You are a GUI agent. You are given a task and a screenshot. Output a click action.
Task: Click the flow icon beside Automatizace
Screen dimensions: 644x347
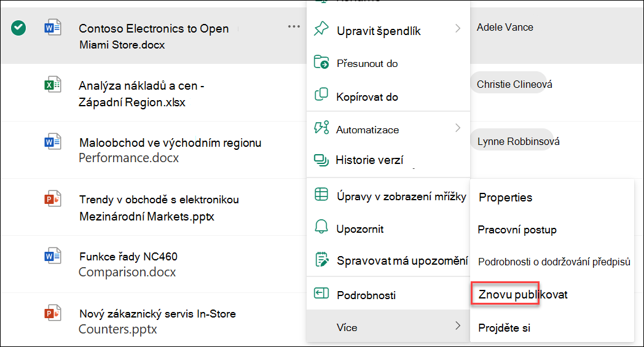point(321,127)
